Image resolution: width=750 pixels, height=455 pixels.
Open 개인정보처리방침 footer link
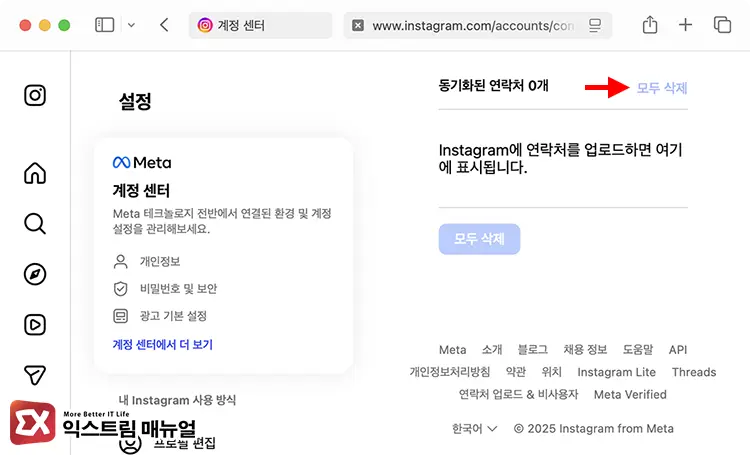point(450,372)
